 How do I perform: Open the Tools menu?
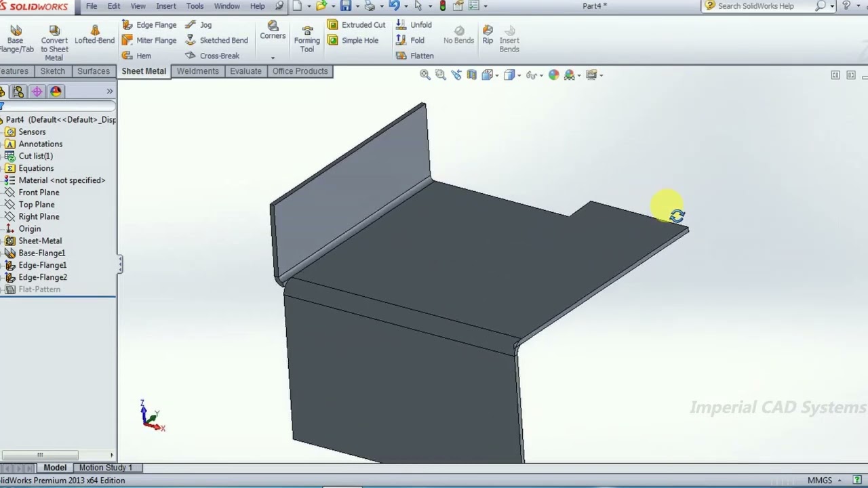pyautogui.click(x=195, y=6)
